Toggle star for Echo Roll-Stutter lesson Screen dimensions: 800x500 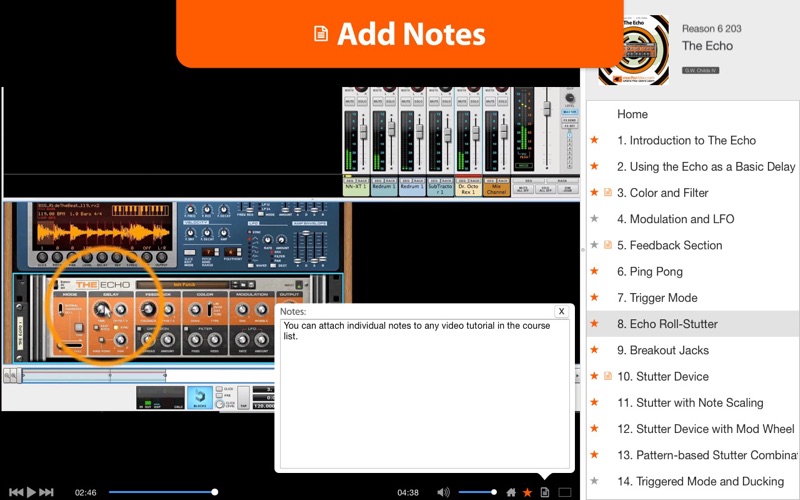click(594, 323)
